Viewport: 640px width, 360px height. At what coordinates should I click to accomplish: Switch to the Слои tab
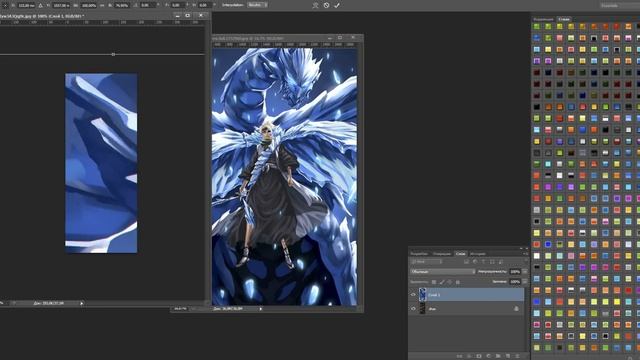(x=460, y=254)
